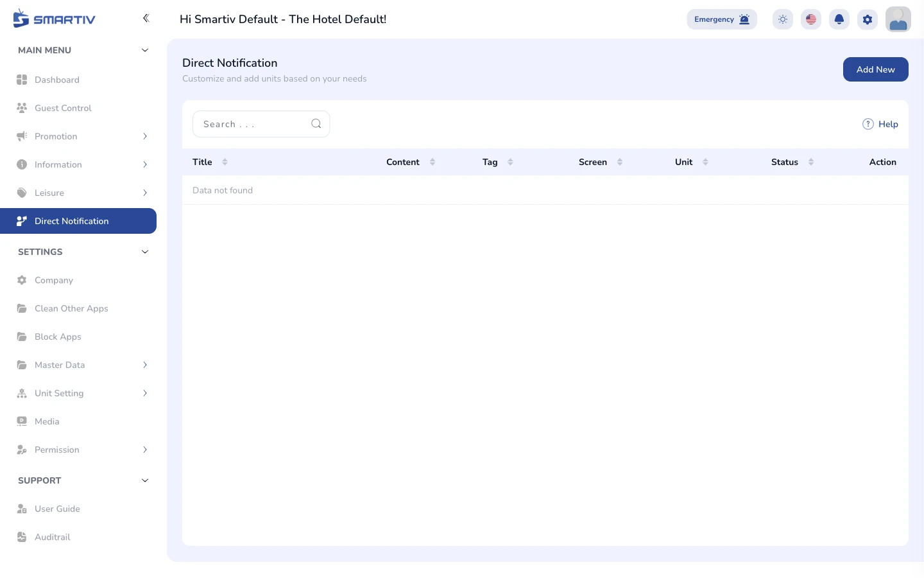This screenshot has width=924, height=578.
Task: Expand the Information submenu arrow
Action: pyautogui.click(x=145, y=164)
